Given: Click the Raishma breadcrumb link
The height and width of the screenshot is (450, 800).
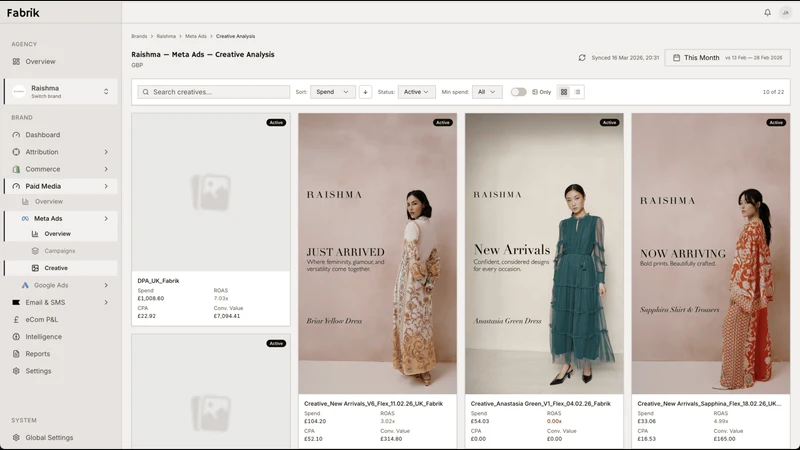Looking at the screenshot, I should pyautogui.click(x=166, y=36).
